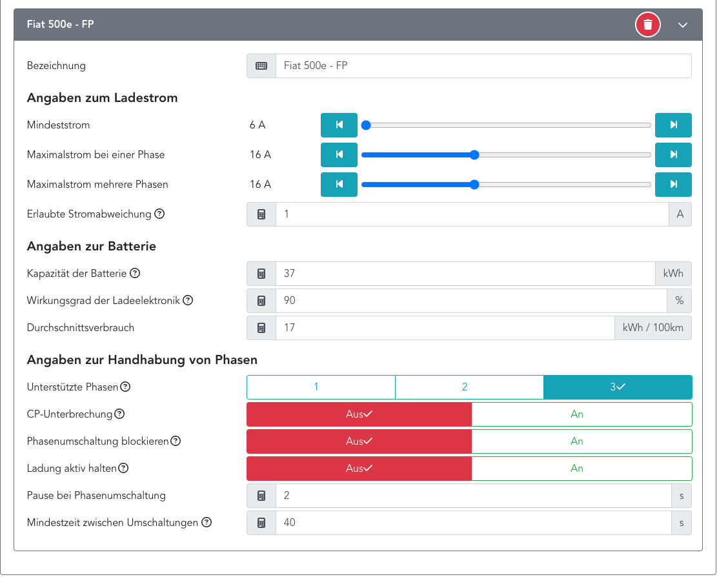The width and height of the screenshot is (728, 577).
Task: Show help for Ladung aktiv halten
Action: point(123,468)
